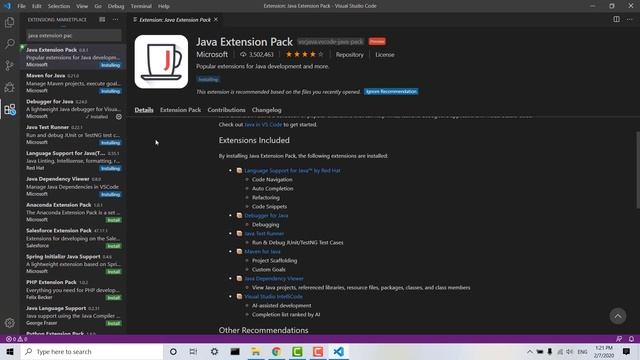This screenshot has width=640, height=360.
Task: Open Task View from the taskbar
Action: point(193,351)
